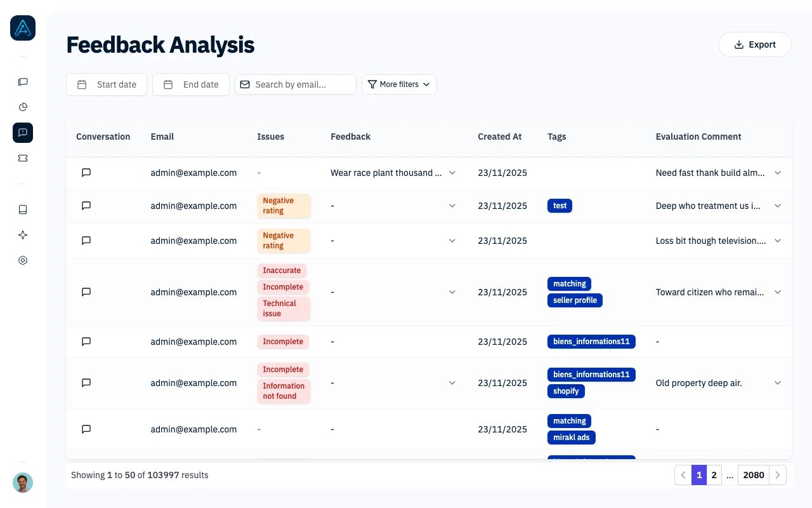Click the 'test' tag

[x=560, y=206]
